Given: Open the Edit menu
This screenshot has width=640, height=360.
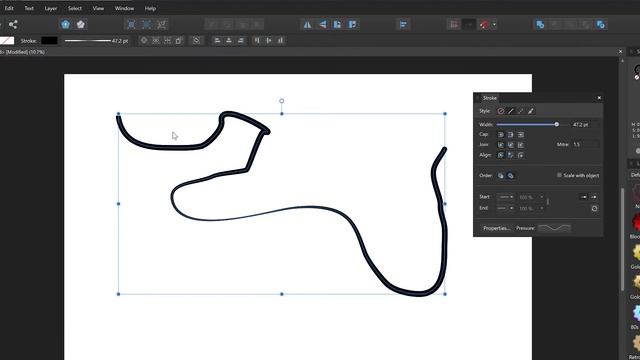Looking at the screenshot, I should [x=9, y=8].
